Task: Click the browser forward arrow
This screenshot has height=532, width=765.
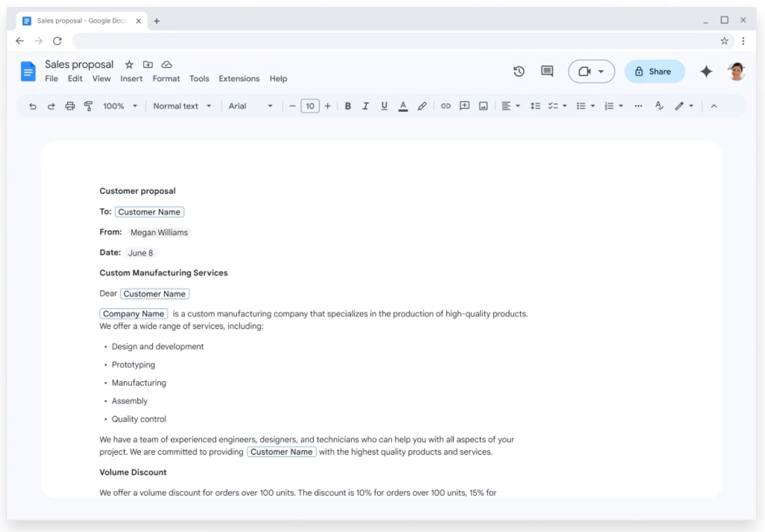Action: tap(38, 41)
